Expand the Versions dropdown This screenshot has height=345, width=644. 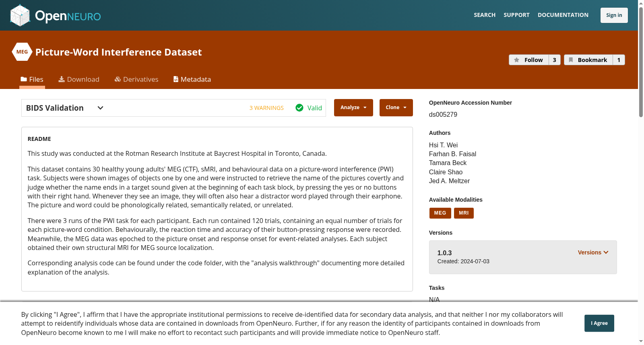(x=593, y=252)
